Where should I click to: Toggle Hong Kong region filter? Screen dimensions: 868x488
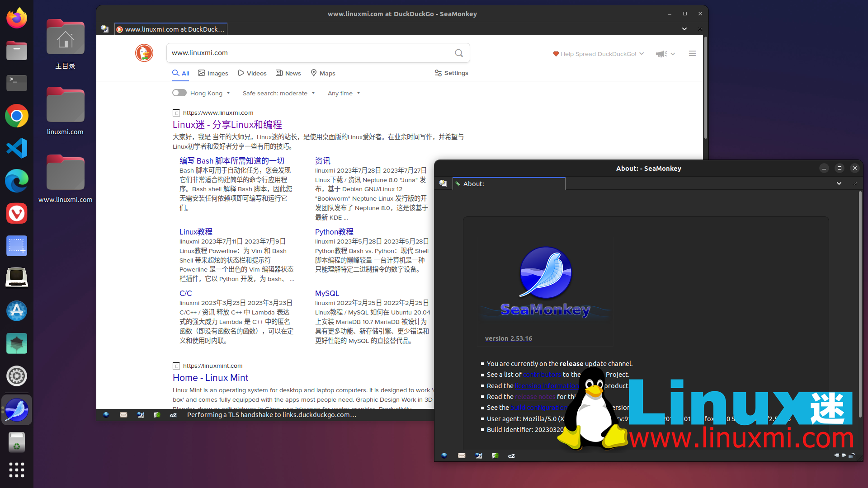(178, 92)
